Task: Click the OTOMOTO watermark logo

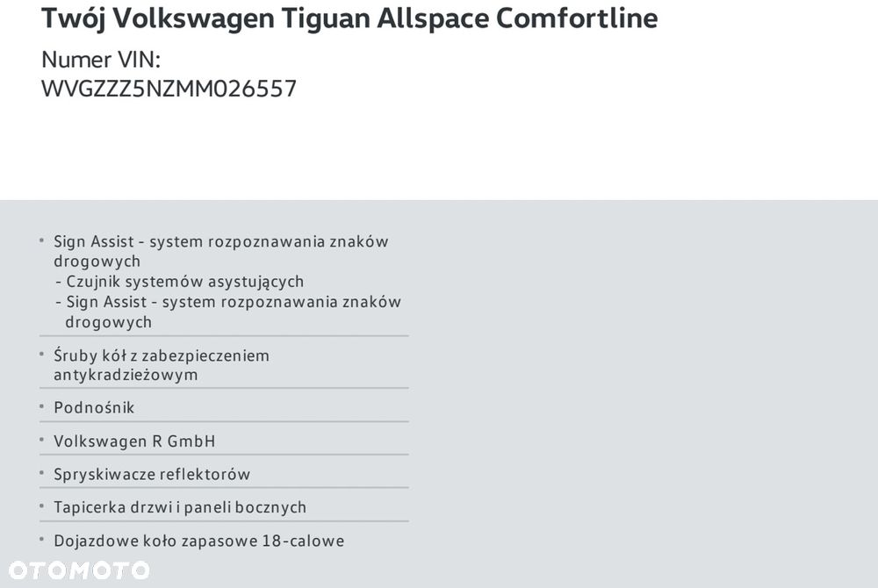Action: click(x=77, y=570)
